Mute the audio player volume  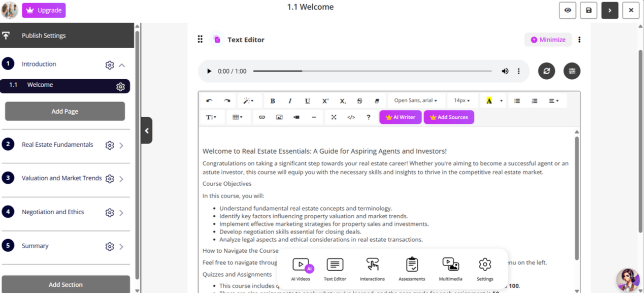click(x=505, y=71)
